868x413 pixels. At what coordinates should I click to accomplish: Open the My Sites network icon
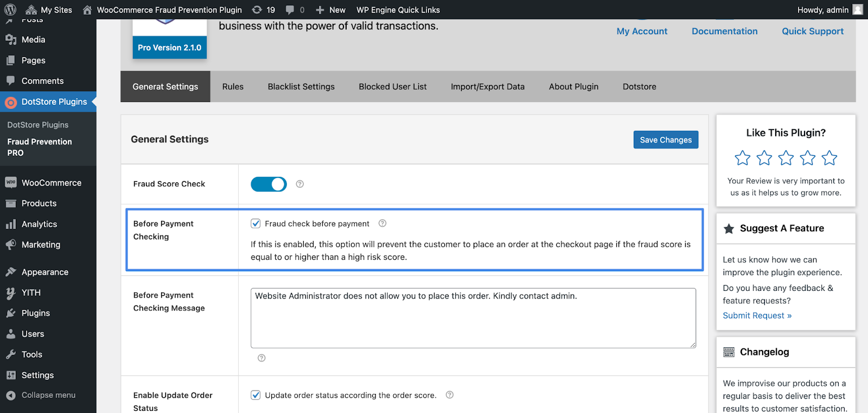coord(31,10)
